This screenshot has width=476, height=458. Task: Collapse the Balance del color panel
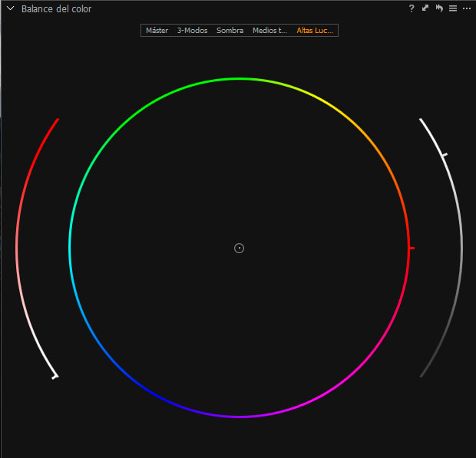coord(11,8)
